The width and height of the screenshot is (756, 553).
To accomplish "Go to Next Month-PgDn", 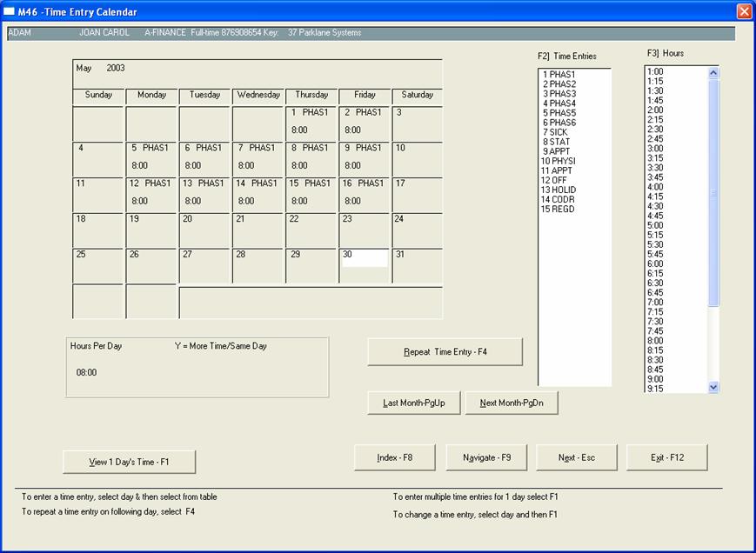I will tap(512, 403).
